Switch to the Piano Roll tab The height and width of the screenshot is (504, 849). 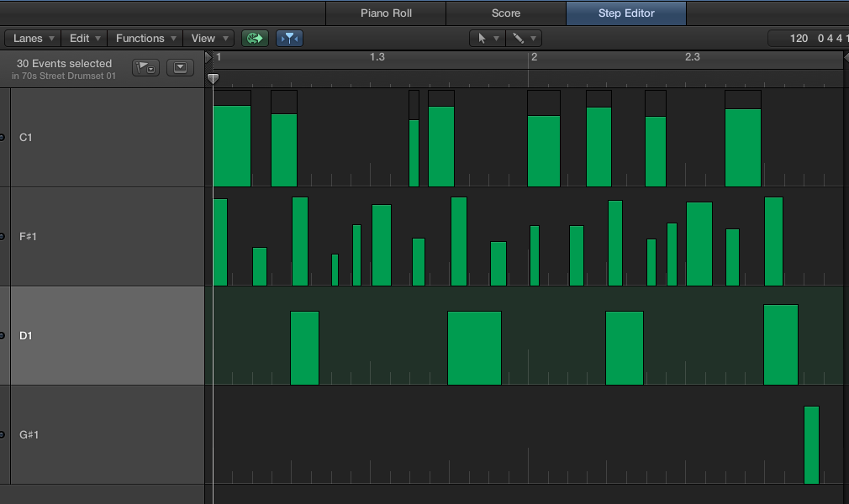point(386,13)
